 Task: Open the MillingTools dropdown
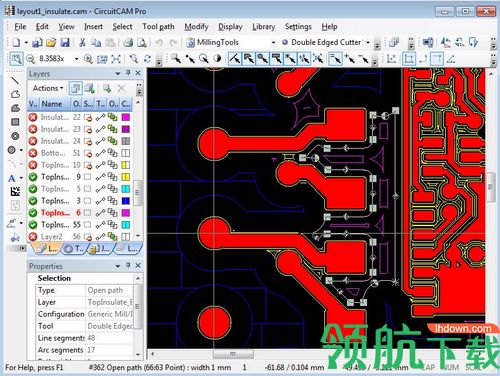[x=273, y=42]
